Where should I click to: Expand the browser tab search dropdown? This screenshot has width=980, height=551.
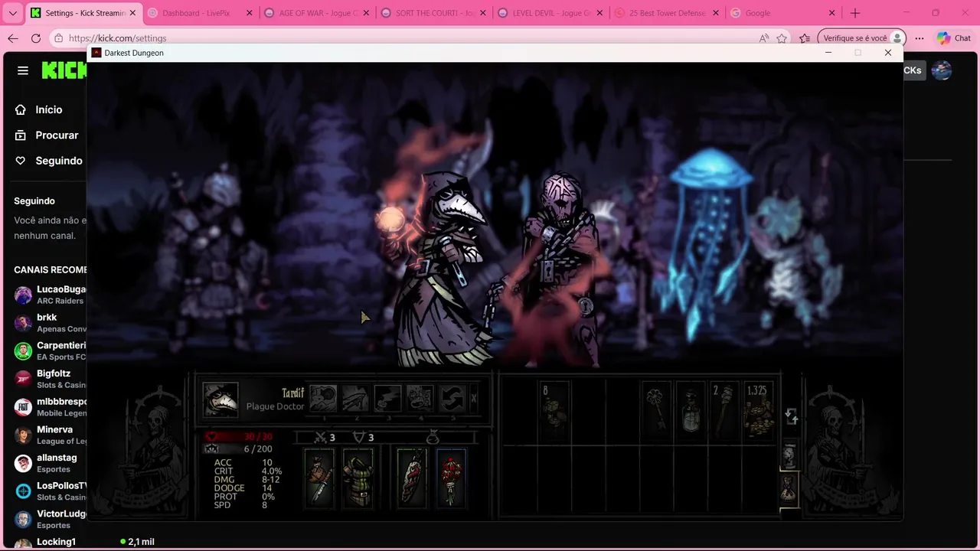pyautogui.click(x=12, y=13)
